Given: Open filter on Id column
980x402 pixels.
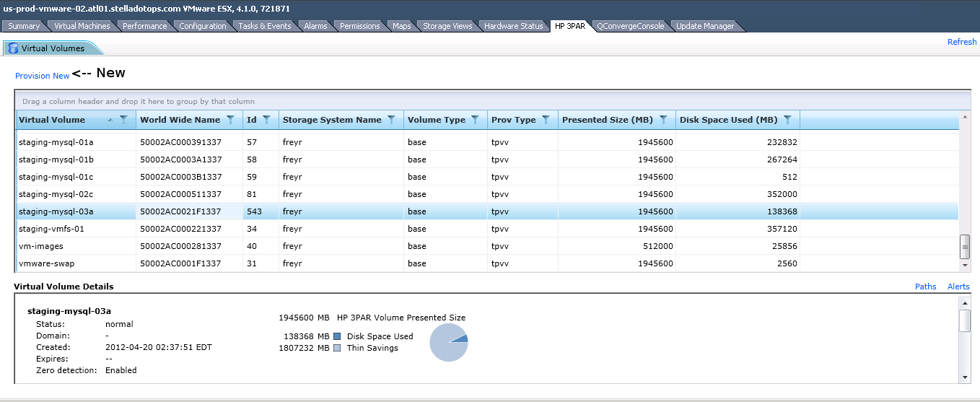Looking at the screenshot, I should coord(266,120).
